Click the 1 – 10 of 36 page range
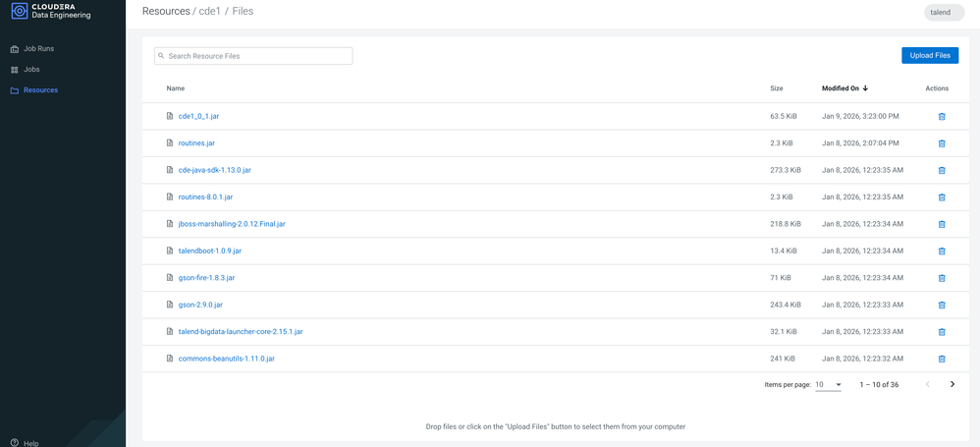This screenshot has height=447, width=980. pyautogui.click(x=879, y=384)
